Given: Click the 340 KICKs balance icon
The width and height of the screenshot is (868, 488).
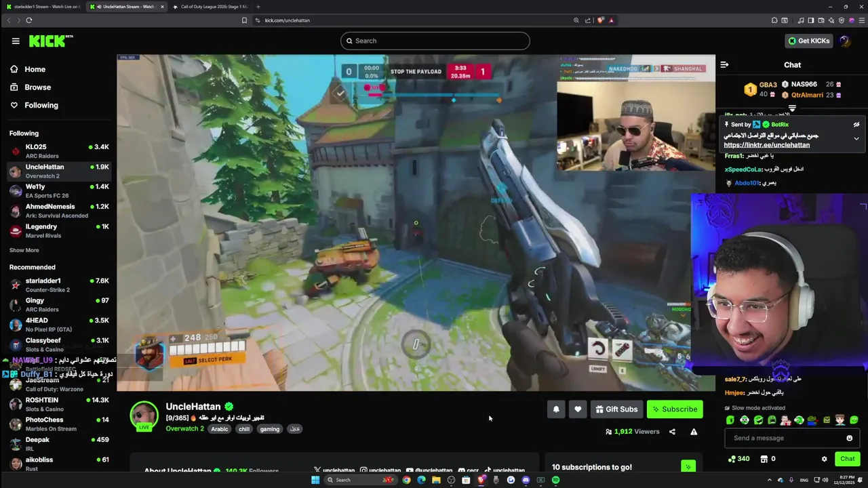Looking at the screenshot, I should [732, 459].
